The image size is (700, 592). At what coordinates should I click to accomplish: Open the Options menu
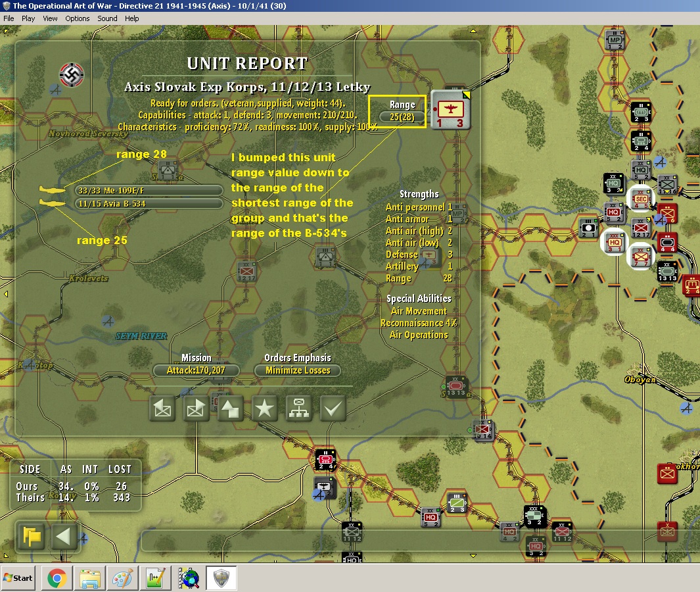[x=78, y=18]
